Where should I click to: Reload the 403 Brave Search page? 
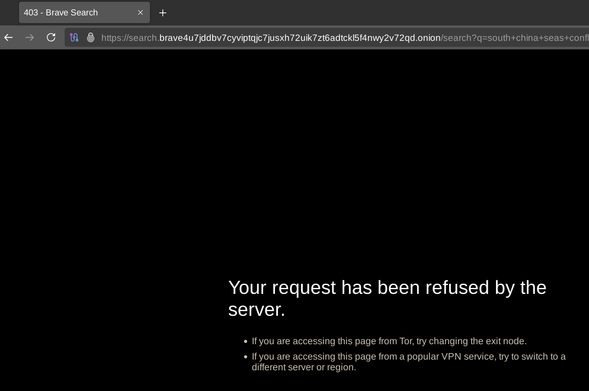[51, 38]
